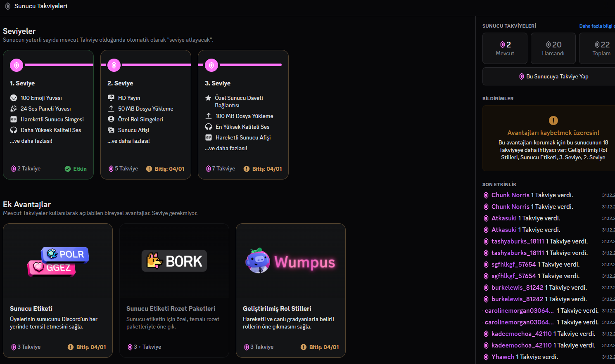Click the pink gem badge above 1. Seviye

(x=17, y=65)
